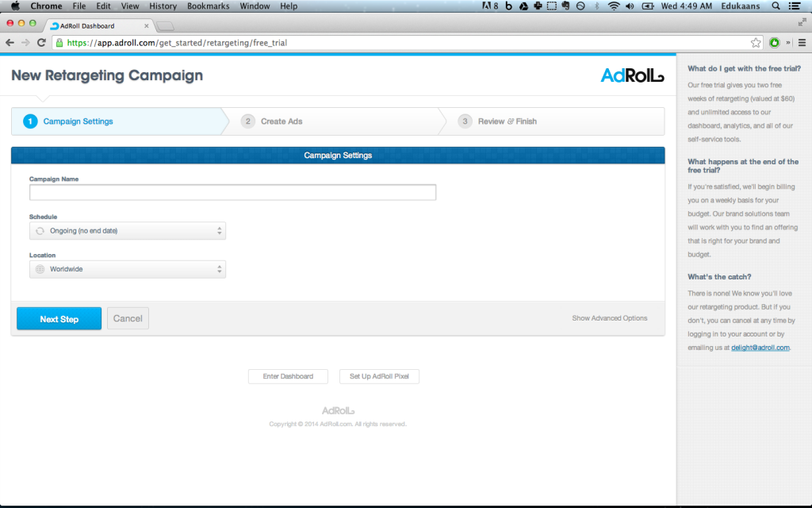Click the Google Drive menu bar icon
Screen dimensions: 812x508
523,6
